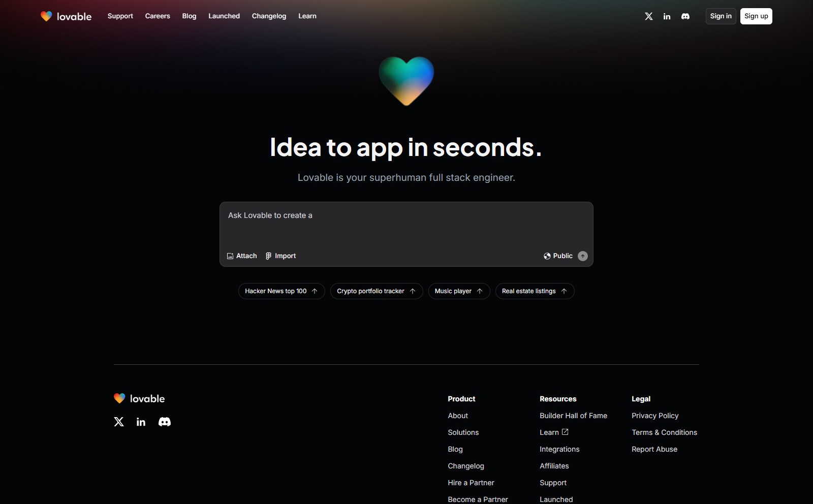Open the Terms & Conditions link
813x504 pixels.
pyautogui.click(x=665, y=432)
